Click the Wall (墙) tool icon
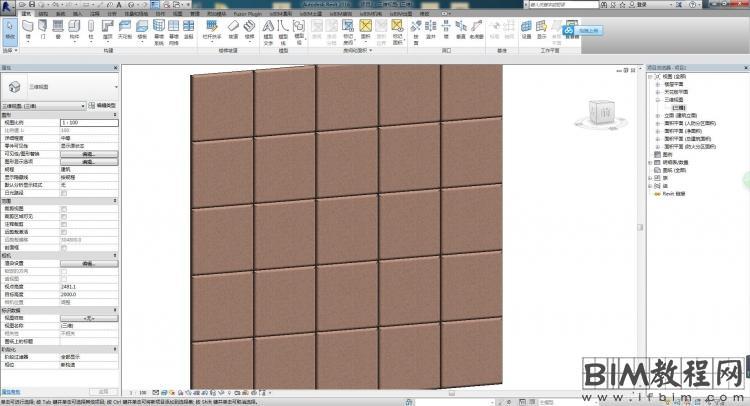Screen dimensions: 750x406 28,27
